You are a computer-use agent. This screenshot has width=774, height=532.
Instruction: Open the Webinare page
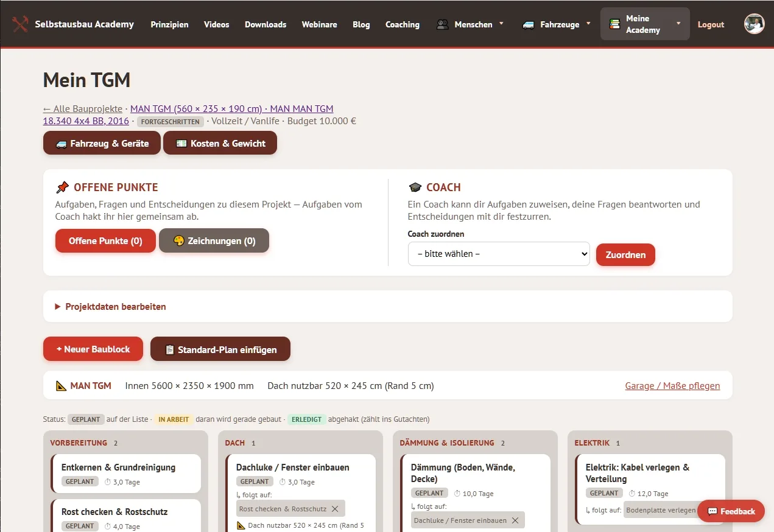[x=319, y=24]
